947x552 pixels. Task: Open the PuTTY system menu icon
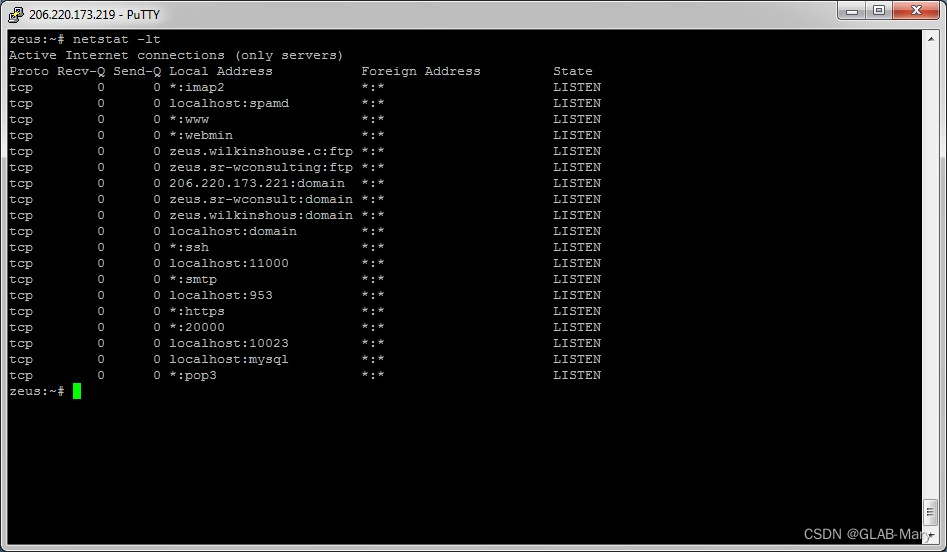pyautogui.click(x=15, y=14)
